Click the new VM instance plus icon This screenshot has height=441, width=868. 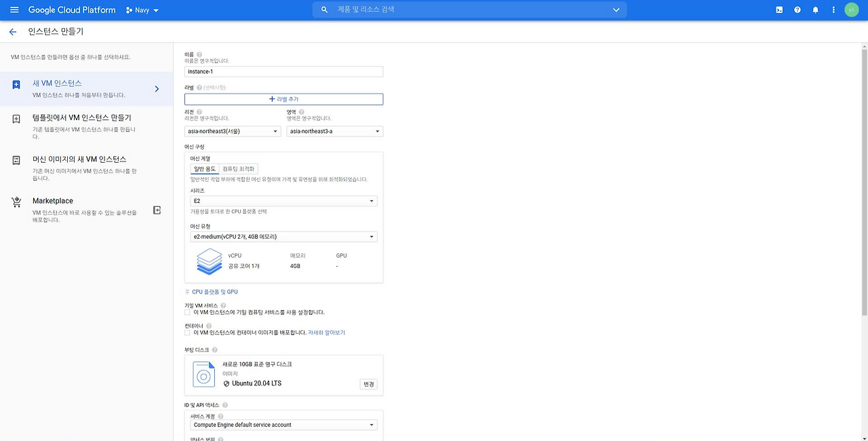click(16, 85)
